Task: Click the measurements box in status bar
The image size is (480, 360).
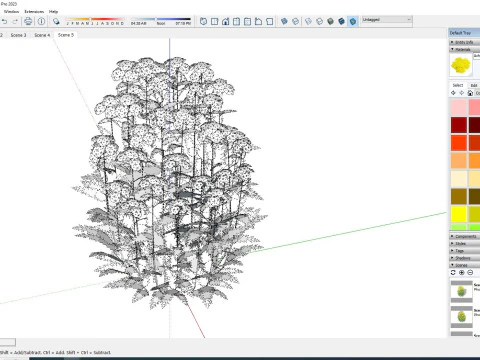Action: (7, 342)
